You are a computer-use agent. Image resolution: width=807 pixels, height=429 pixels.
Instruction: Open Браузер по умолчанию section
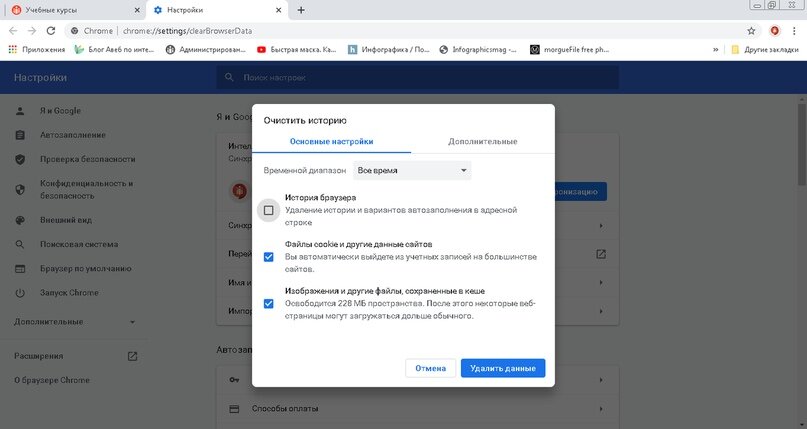tap(75, 268)
